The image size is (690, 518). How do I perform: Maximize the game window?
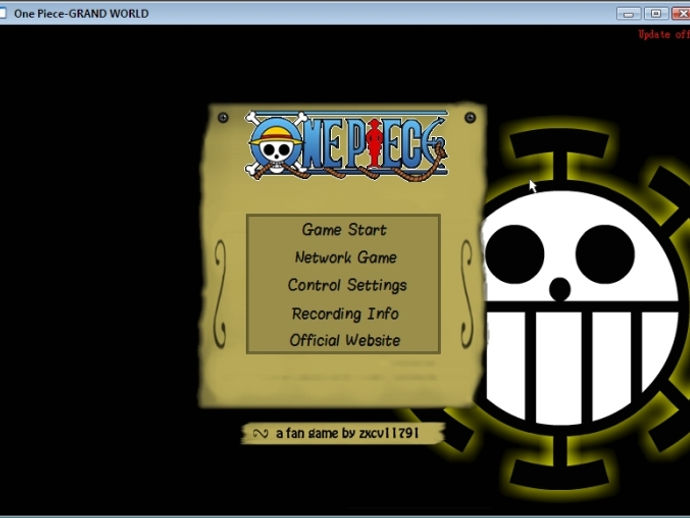pyautogui.click(x=656, y=14)
